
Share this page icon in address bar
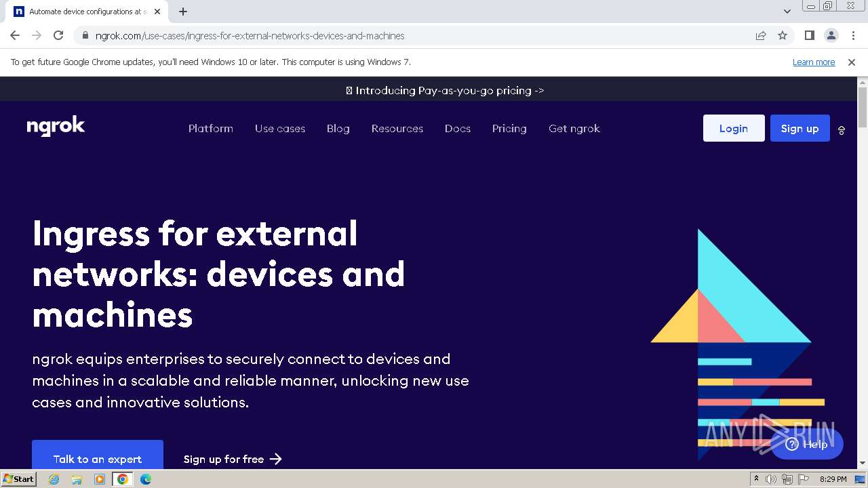(761, 36)
